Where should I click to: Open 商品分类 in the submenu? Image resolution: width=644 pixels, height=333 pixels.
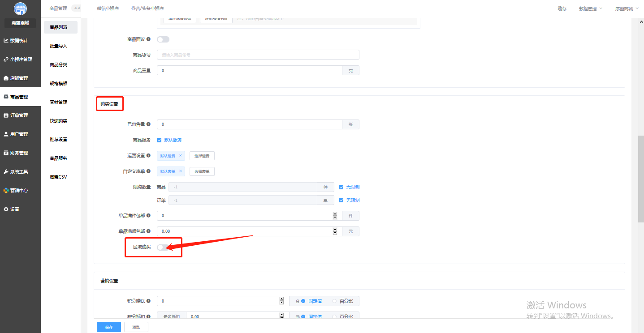tap(59, 65)
